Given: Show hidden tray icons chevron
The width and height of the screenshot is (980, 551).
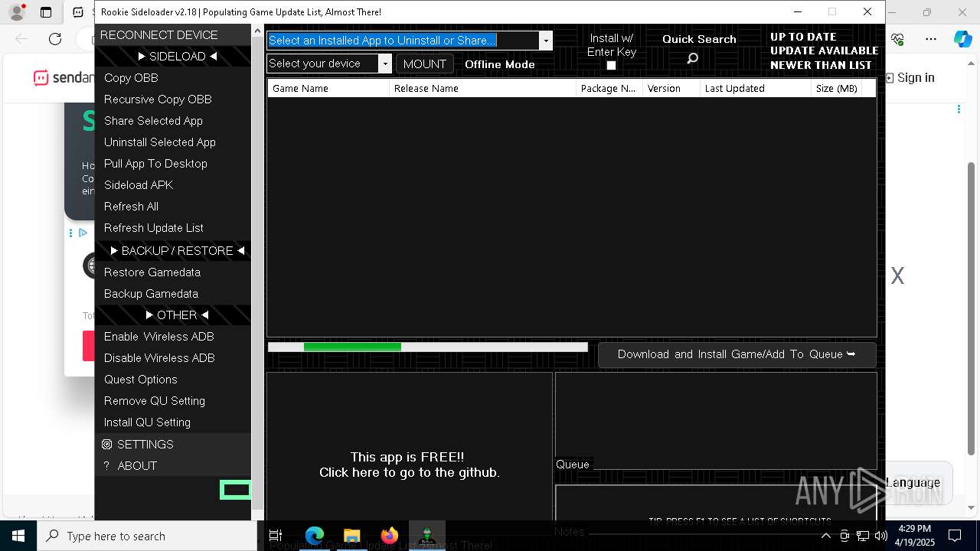Looking at the screenshot, I should click(x=826, y=536).
